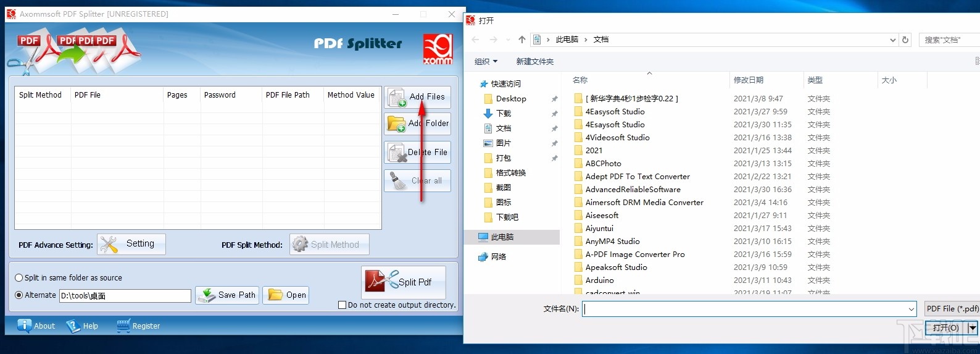This screenshot has width=980, height=354.
Task: Open the About dialog
Action: tap(36, 326)
